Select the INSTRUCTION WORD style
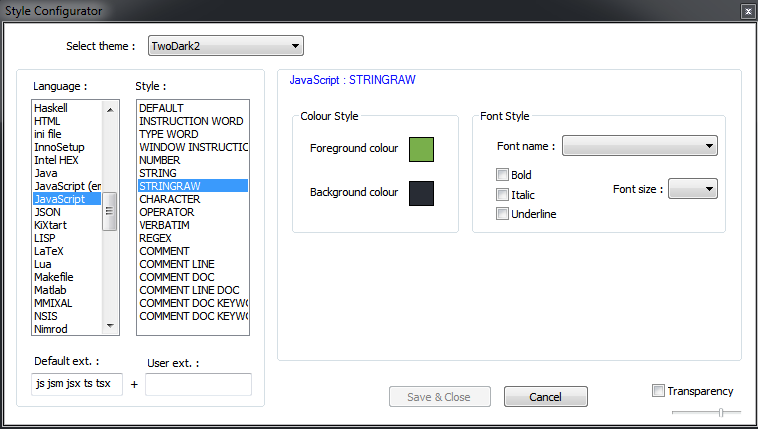This screenshot has height=429, width=758. pyautogui.click(x=193, y=121)
